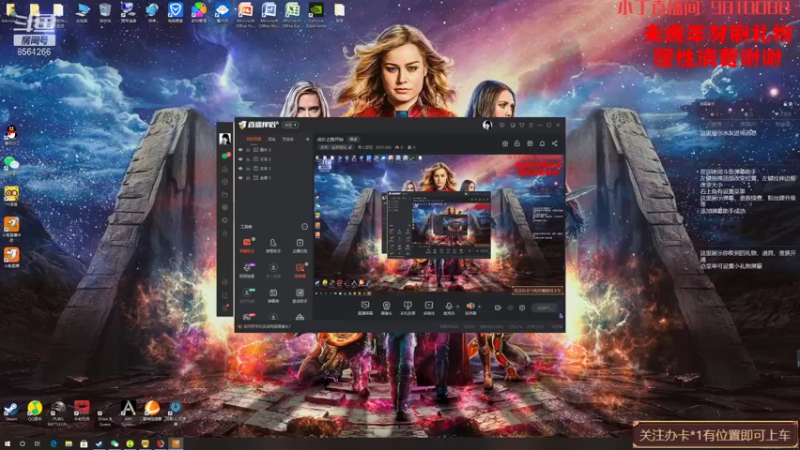This screenshot has width=800, height=450.
Task: Open the TV-shaped toolbox tool
Action: 273,295
